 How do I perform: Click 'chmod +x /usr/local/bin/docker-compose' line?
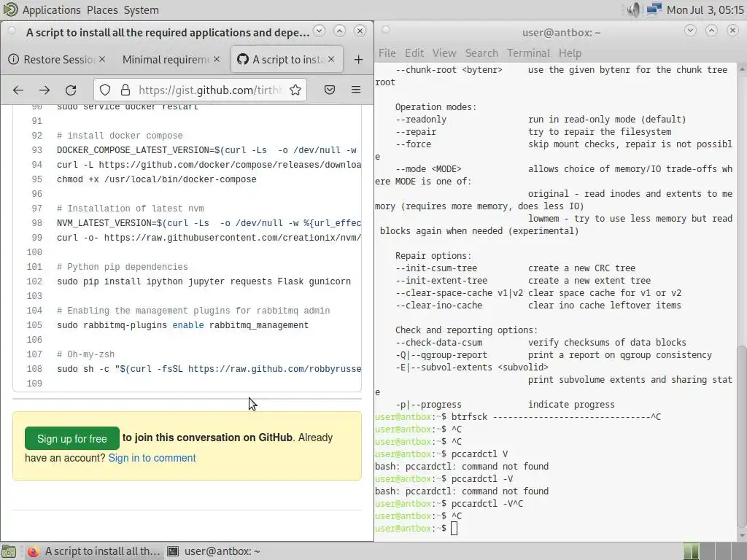156,179
